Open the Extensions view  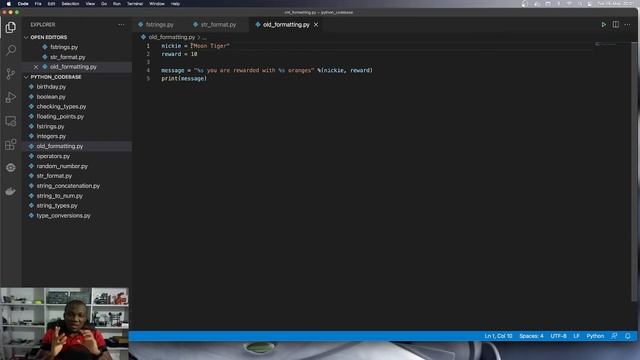11,144
